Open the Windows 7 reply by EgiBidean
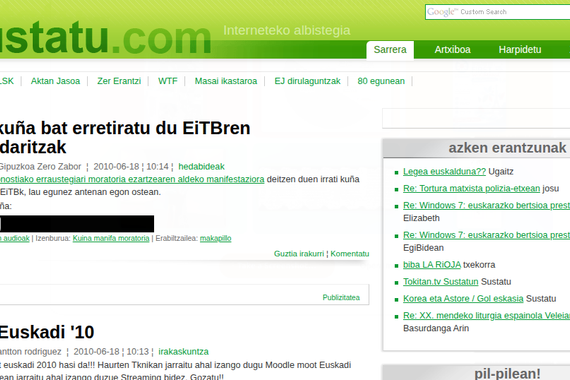Screen dimensions: 570x380 tap(486, 235)
